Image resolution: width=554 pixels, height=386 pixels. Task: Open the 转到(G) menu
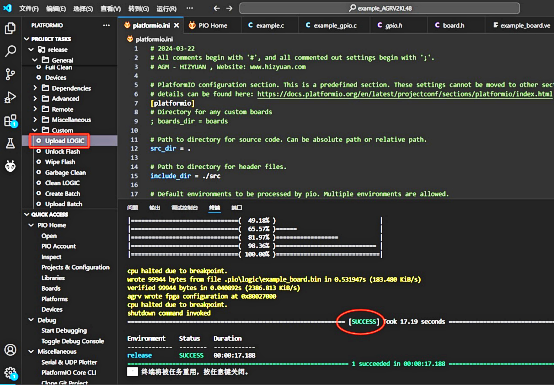(x=138, y=8)
